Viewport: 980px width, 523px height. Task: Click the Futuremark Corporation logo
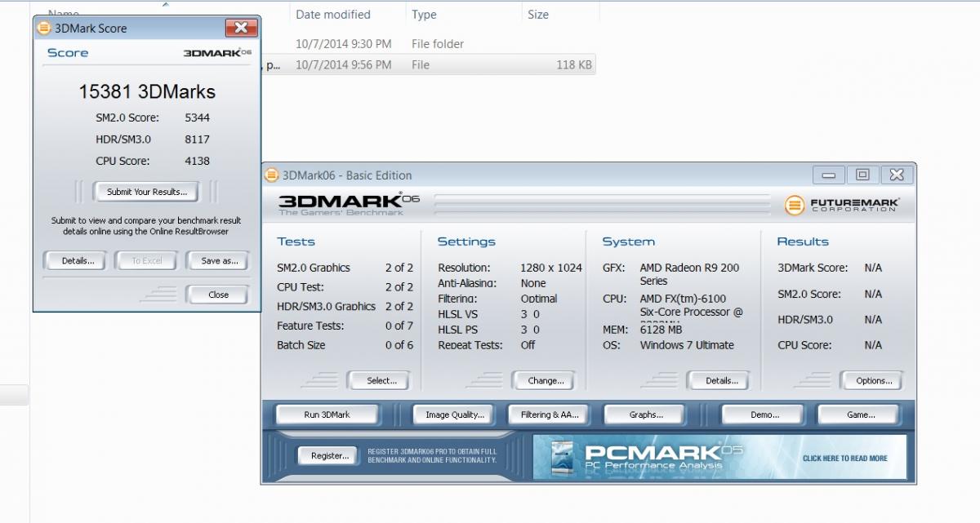pos(842,205)
